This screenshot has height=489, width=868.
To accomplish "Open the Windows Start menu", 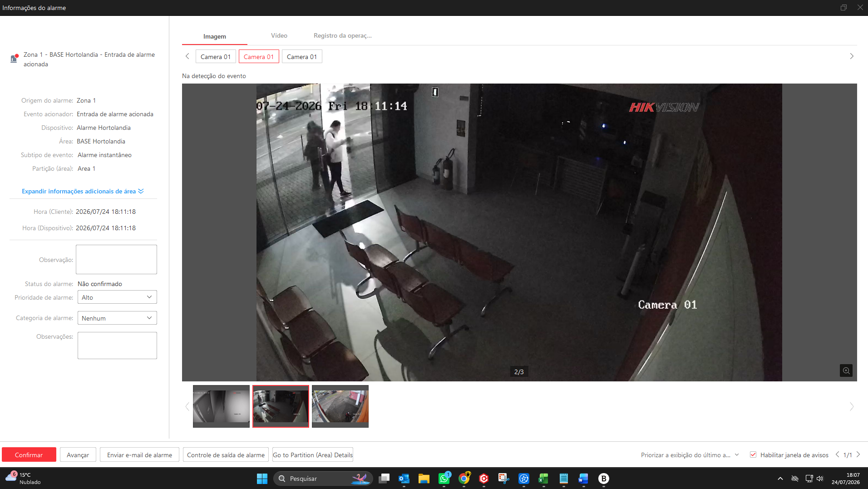I will (262, 479).
